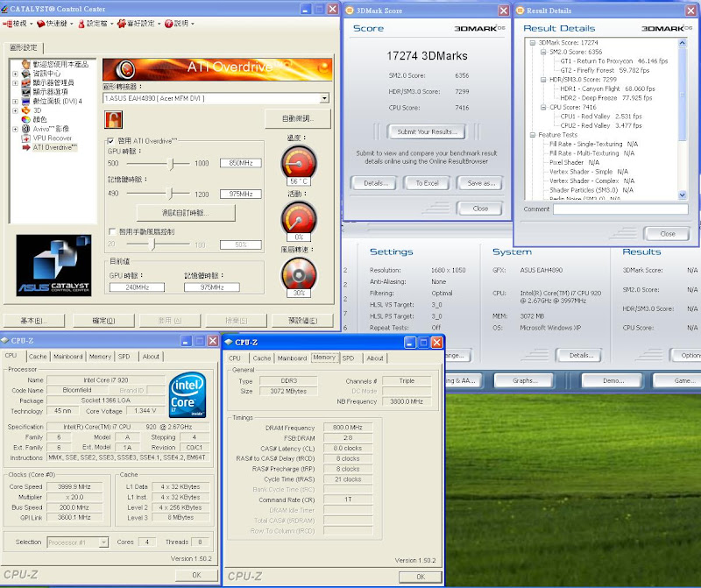
Task: Click the Overdrive padlock unlock icon
Action: pos(114,120)
